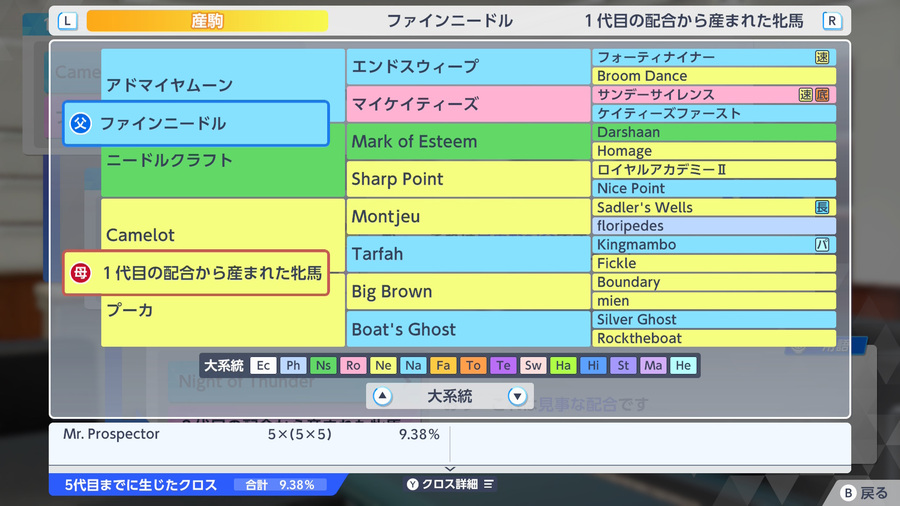Image resolution: width=900 pixels, height=506 pixels.
Task: Click the Ha lineage swatch
Action: click(x=563, y=365)
